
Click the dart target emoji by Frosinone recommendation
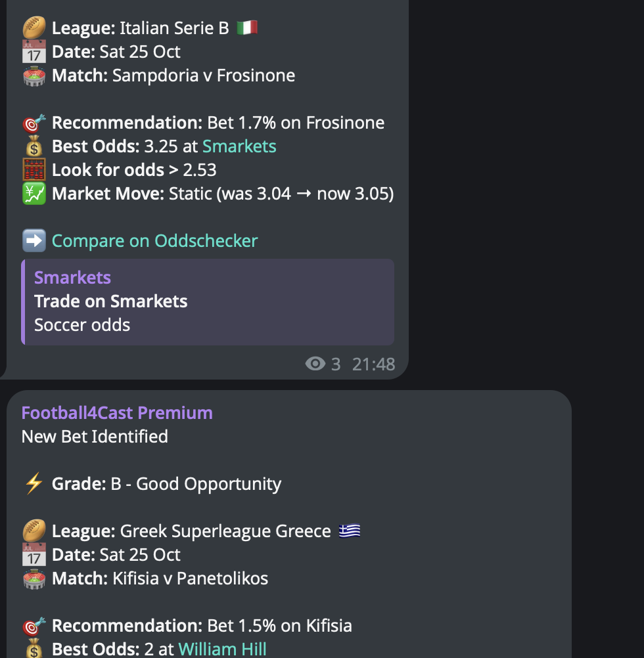coord(34,123)
